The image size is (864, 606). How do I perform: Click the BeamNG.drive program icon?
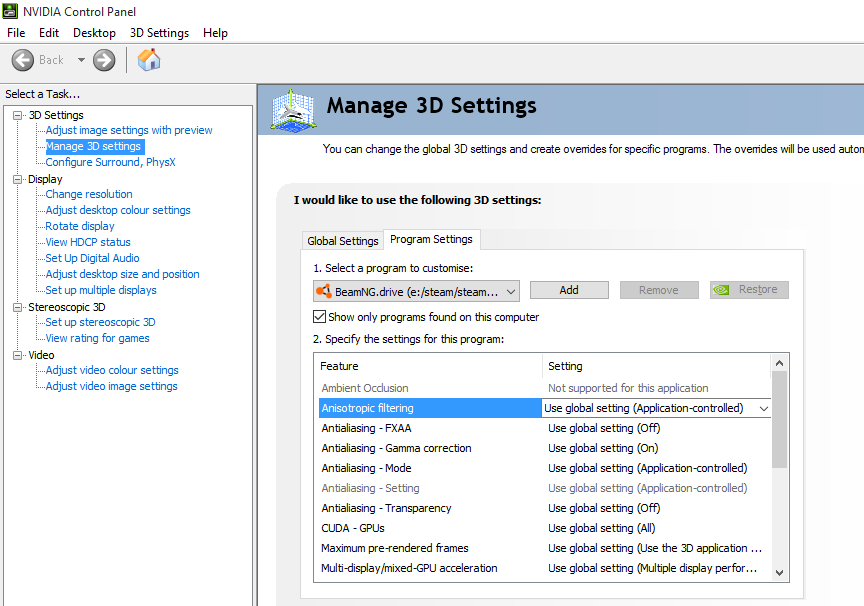(324, 291)
